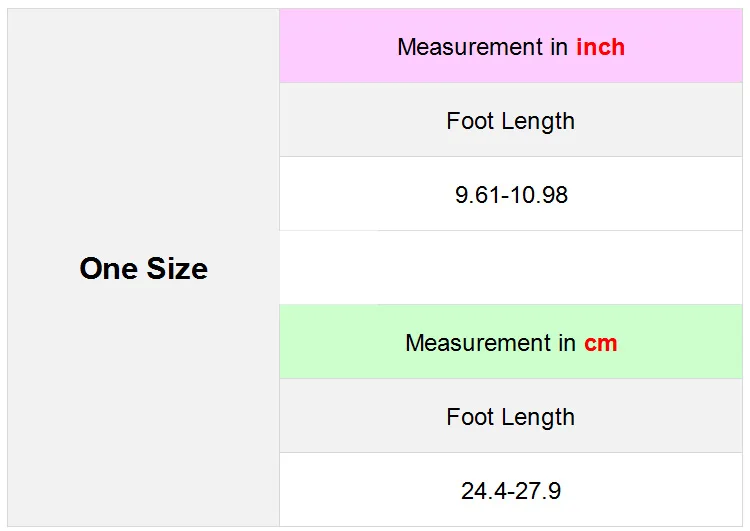Click the number 27.9 in the cm range

pyautogui.click(x=538, y=490)
